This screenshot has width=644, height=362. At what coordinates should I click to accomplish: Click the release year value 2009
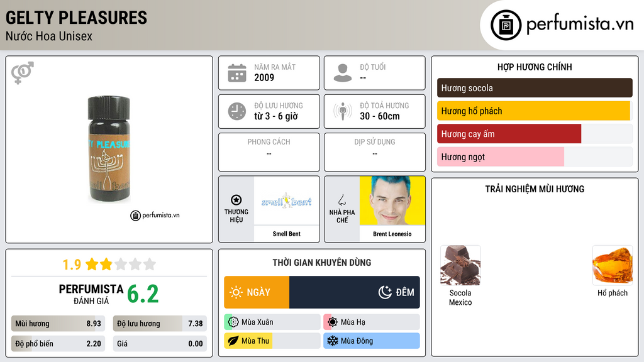click(264, 77)
